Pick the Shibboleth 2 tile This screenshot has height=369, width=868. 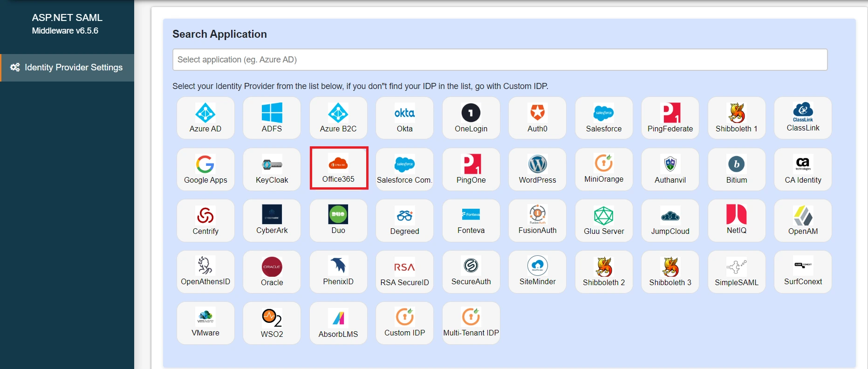click(x=604, y=272)
